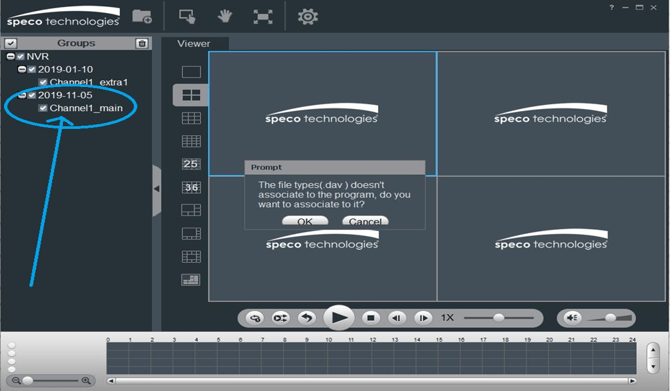Screen dimensions: 670x391
Task: Toggle the fullscreen view icon
Action: click(263, 17)
